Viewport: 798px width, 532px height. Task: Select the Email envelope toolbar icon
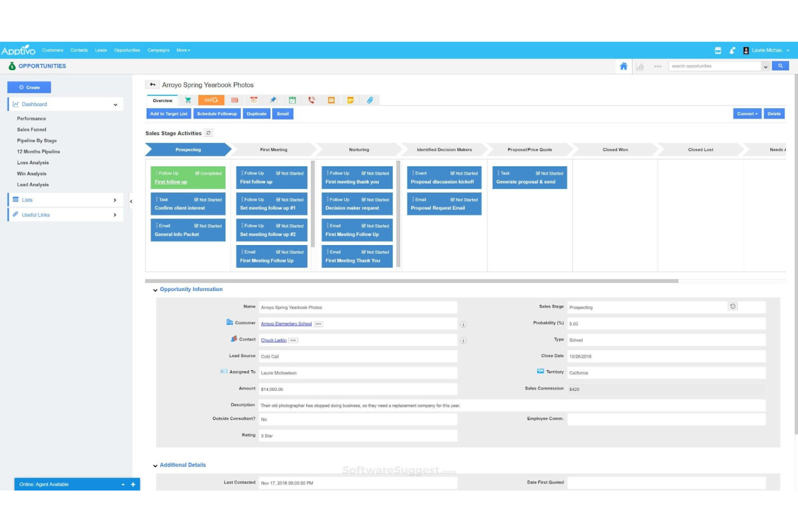(x=331, y=100)
